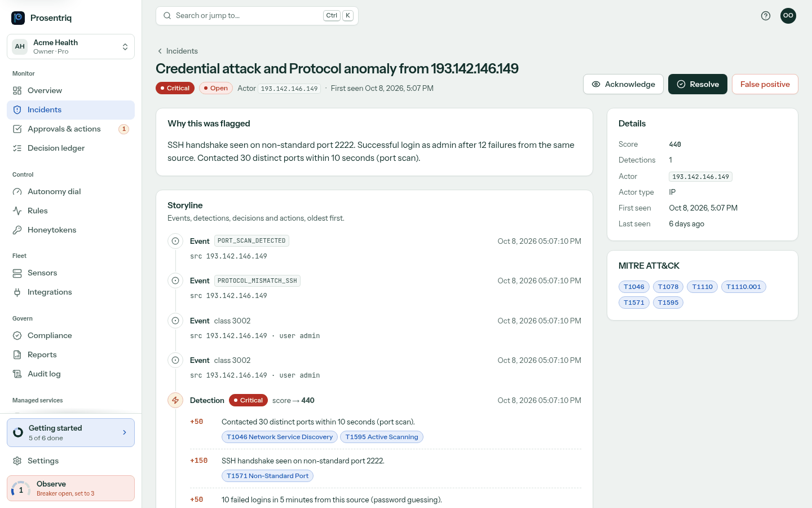Viewport: 812px width, 508px height.
Task: Open the Acme Health workspace switcher
Action: point(70,46)
